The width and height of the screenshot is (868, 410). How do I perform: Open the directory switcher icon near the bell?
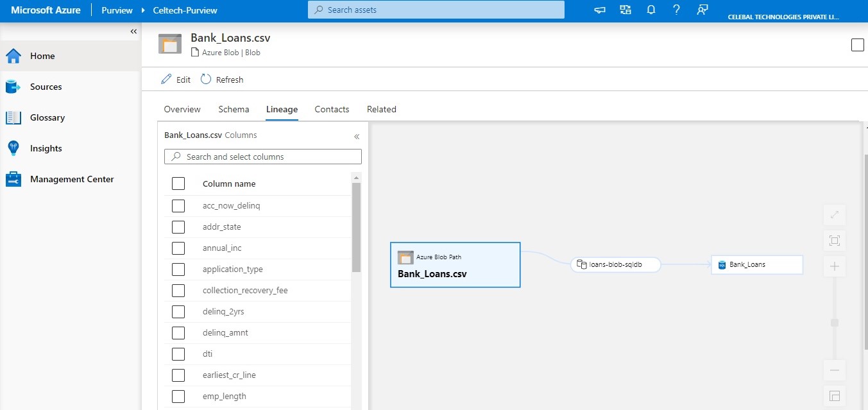pyautogui.click(x=625, y=10)
